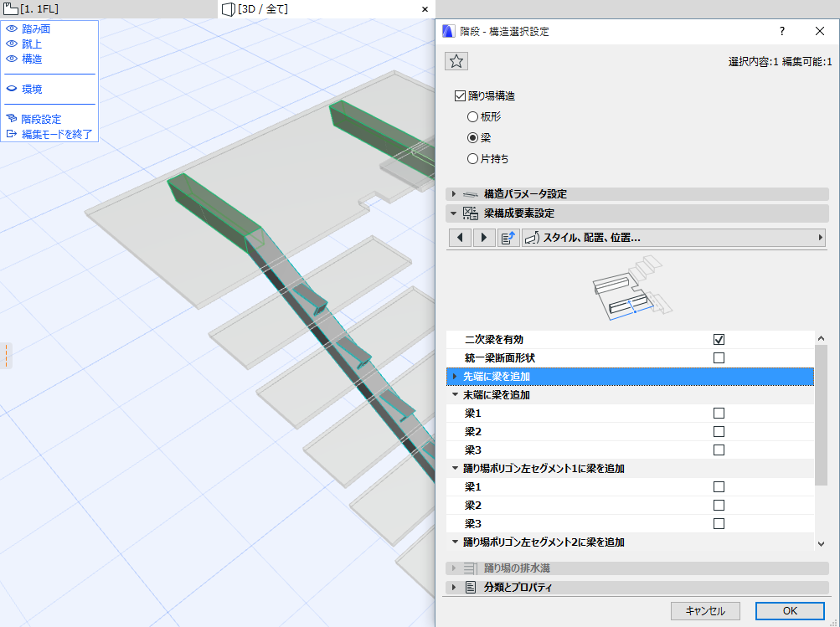Image resolution: width=840 pixels, height=627 pixels.
Task: Collapse 踊り場ポリゴン左セグメント1に梁を追加 group
Action: pyautogui.click(x=455, y=469)
